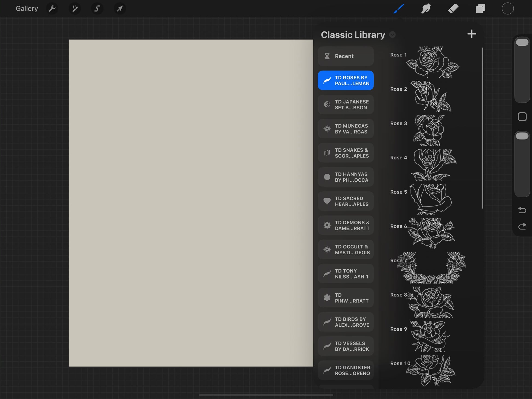The width and height of the screenshot is (532, 399).
Task: Open the active color circle swatch
Action: (x=507, y=9)
